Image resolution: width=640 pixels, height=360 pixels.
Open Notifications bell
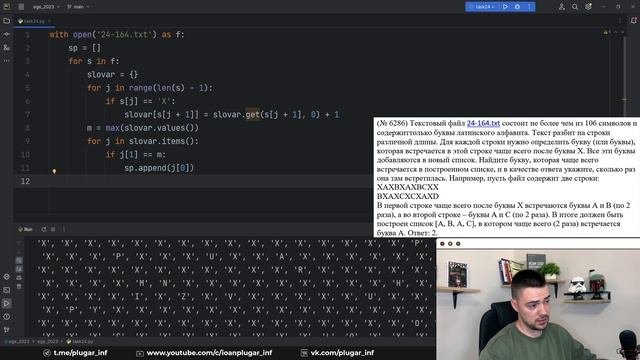633,20
